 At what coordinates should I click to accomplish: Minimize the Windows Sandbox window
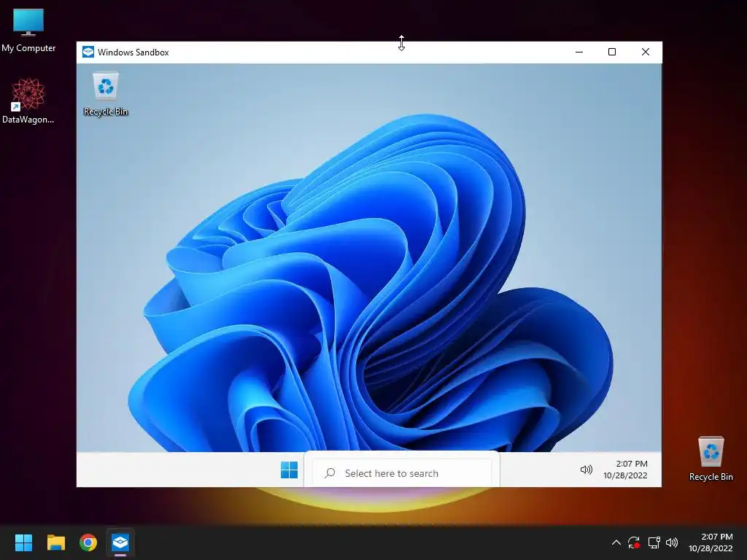(x=579, y=52)
